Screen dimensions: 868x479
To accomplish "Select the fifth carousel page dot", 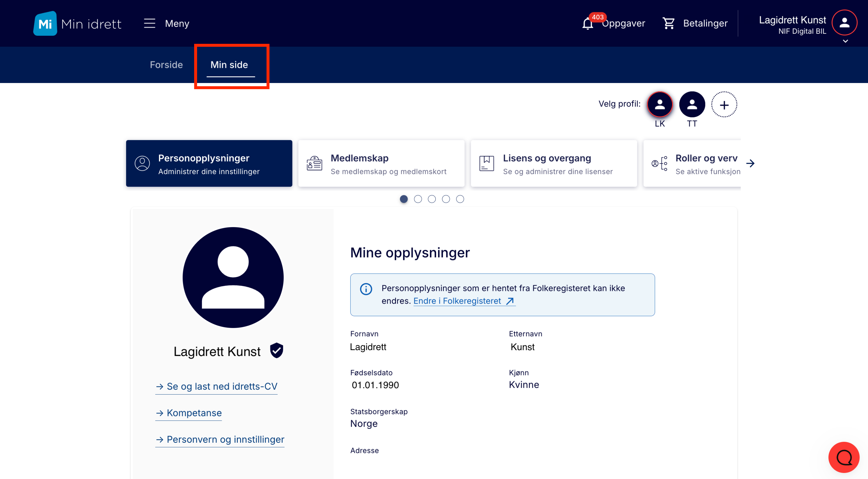I will 460,199.
